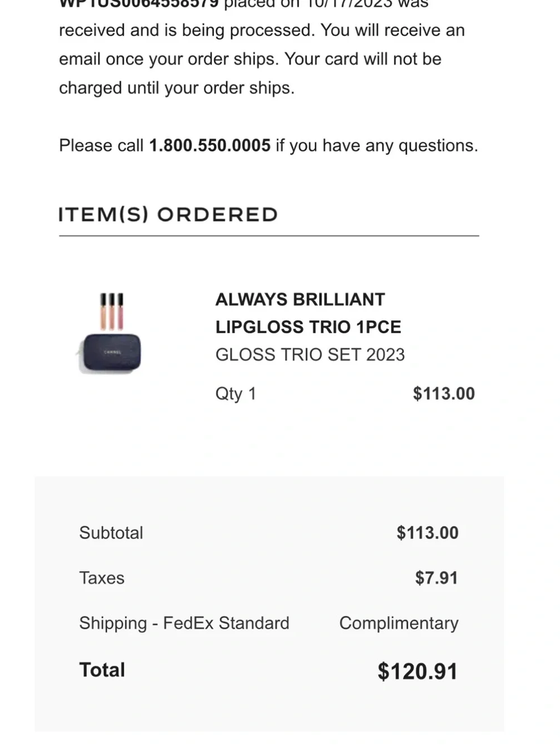
Task: Click the bold Total label
Action: pos(102,670)
